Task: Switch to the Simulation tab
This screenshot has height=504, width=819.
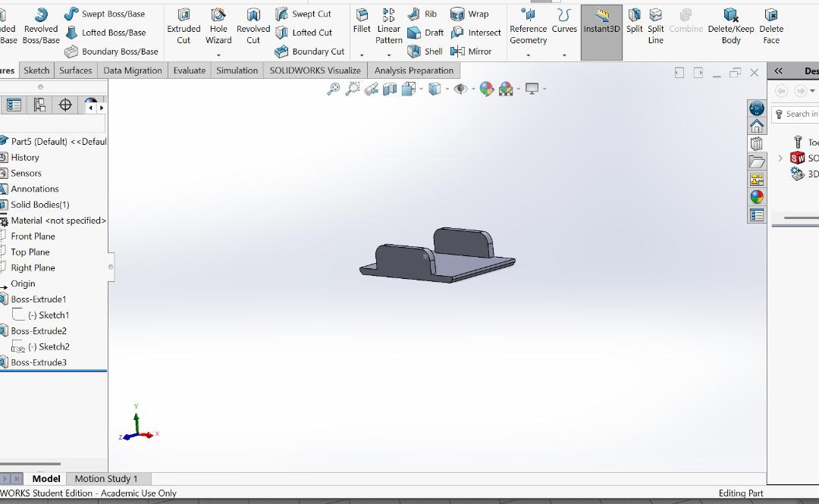Action: tap(237, 70)
